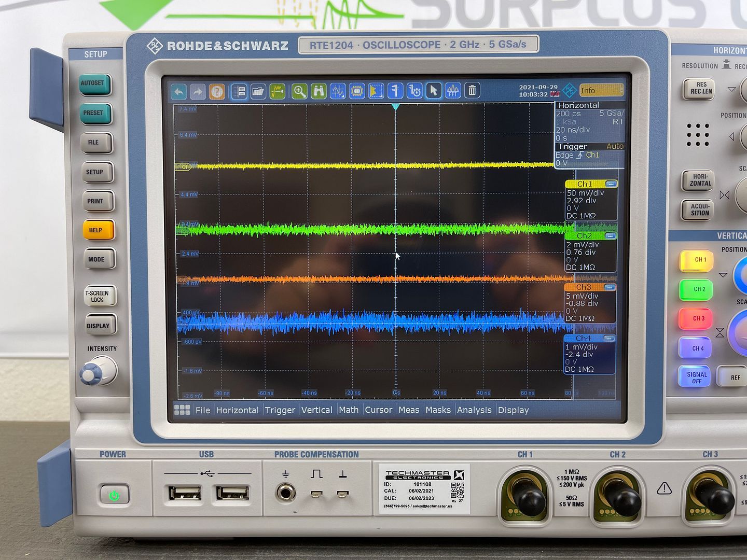Select the orange C3 level marker
The image size is (747, 560).
point(182,279)
